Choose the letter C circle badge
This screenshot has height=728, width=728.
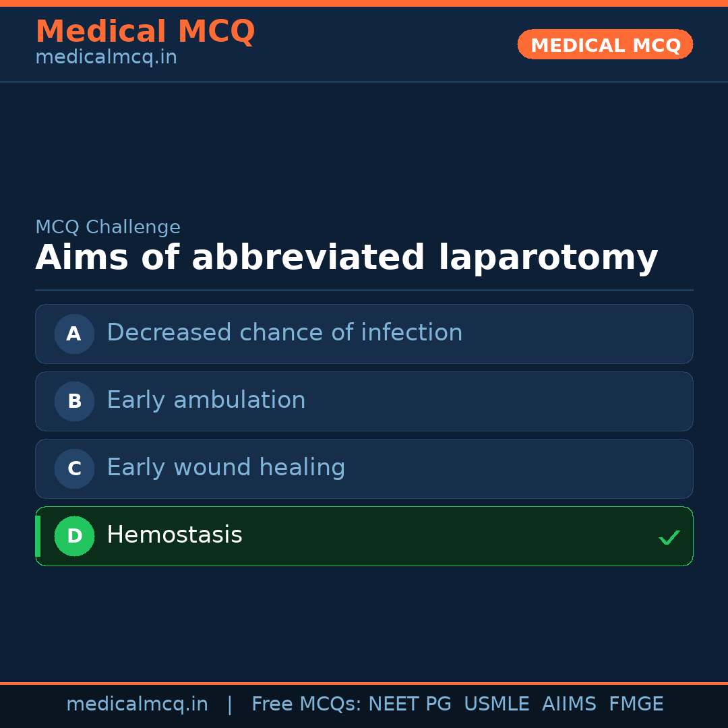[74, 468]
